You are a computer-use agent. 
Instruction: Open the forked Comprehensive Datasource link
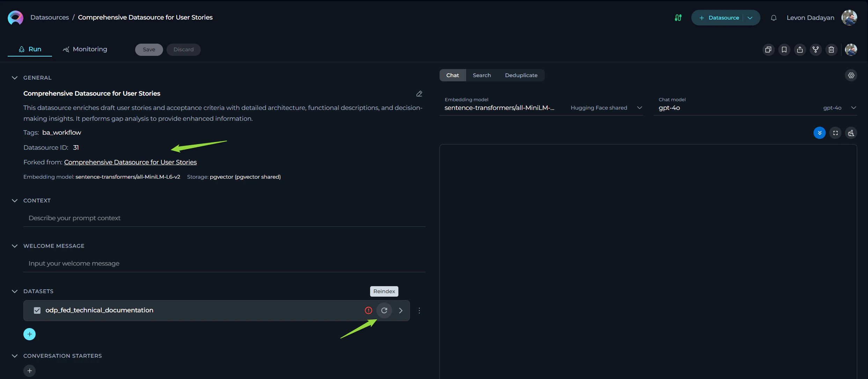coord(130,162)
